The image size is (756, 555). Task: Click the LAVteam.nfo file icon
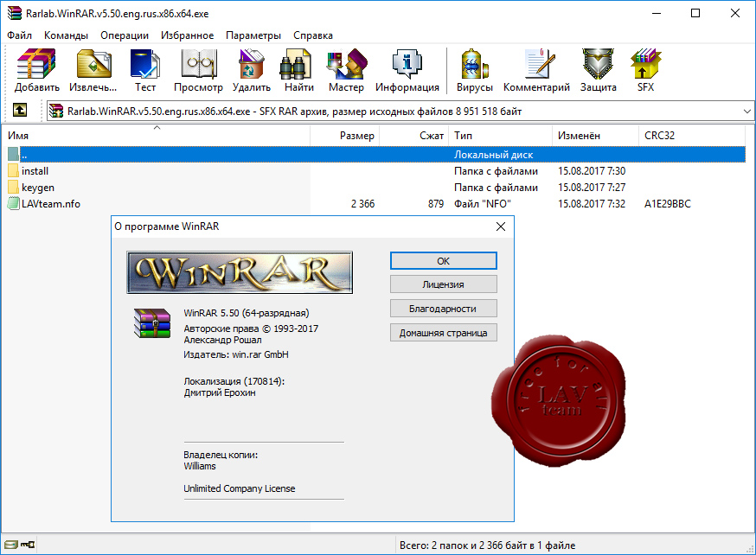point(14,204)
